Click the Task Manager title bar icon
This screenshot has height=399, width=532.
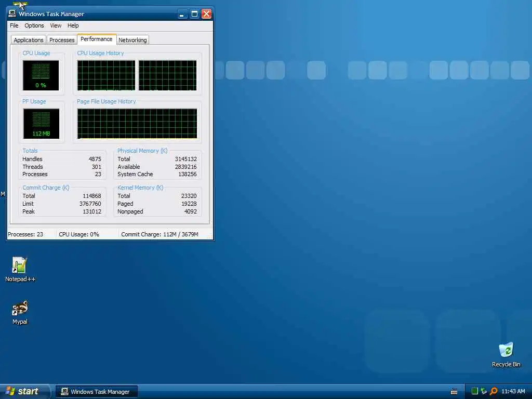pos(12,14)
